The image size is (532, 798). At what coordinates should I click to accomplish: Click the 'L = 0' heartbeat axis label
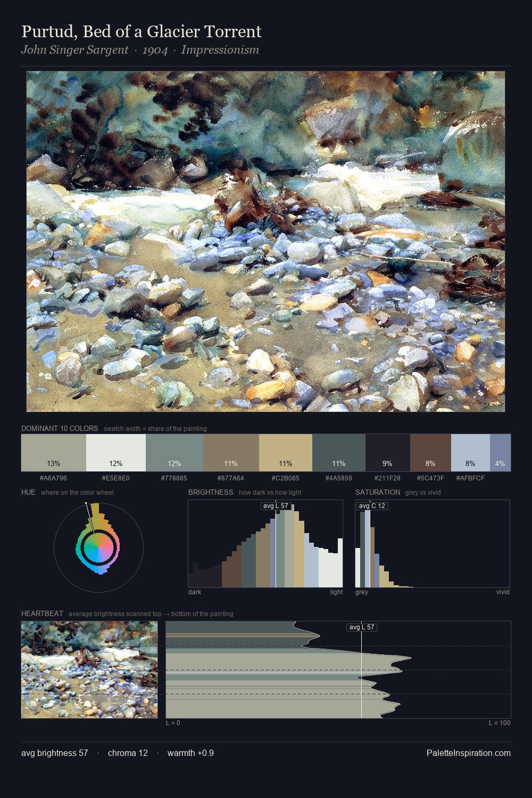(173, 723)
